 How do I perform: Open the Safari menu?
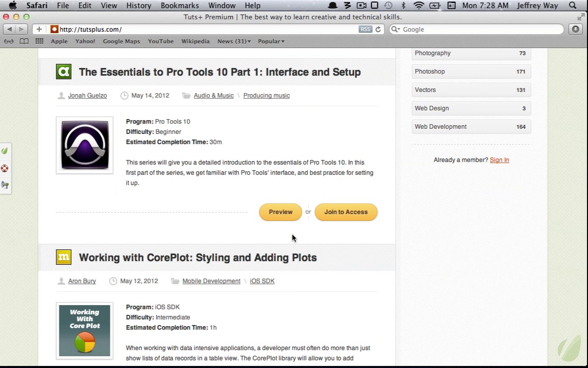[37, 5]
